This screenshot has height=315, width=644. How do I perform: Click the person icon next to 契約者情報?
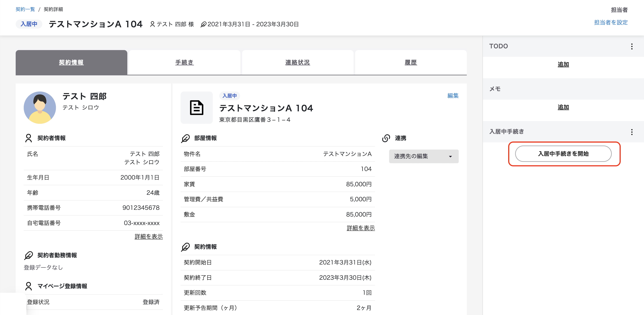tap(28, 138)
